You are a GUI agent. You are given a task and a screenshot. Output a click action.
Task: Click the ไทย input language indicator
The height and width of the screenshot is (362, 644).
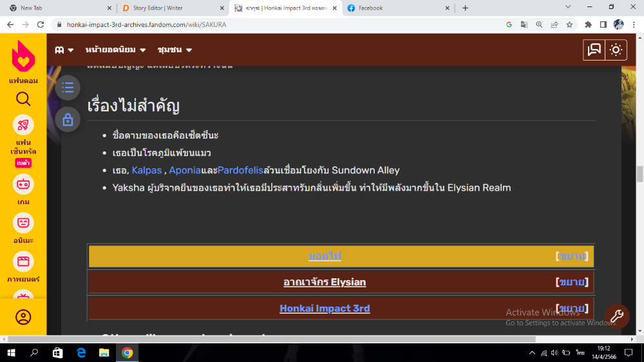580,352
